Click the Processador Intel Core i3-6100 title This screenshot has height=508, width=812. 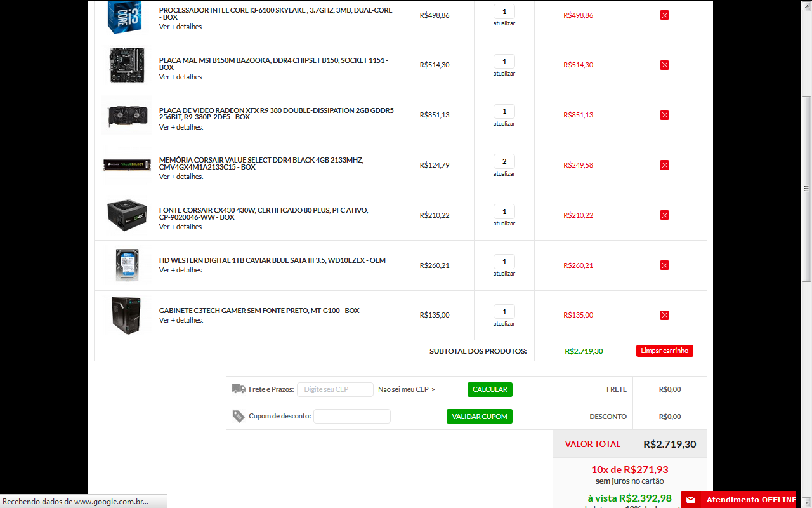[276, 13]
